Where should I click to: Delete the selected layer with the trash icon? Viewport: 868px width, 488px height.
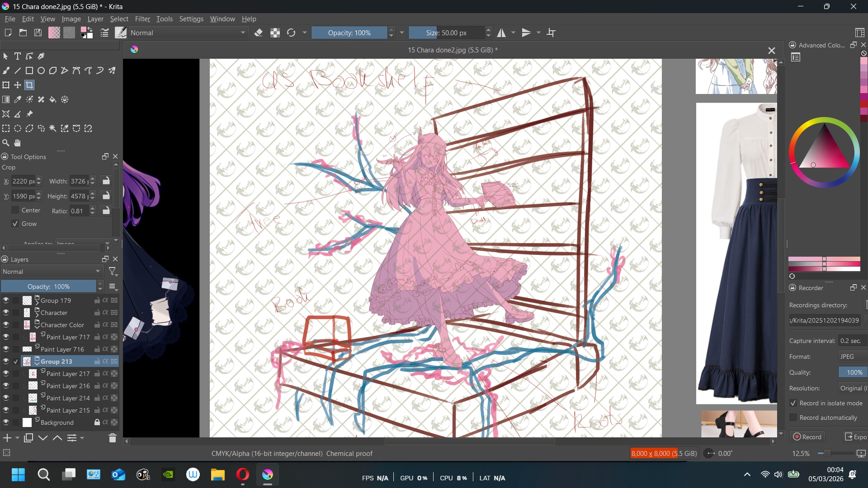113,438
